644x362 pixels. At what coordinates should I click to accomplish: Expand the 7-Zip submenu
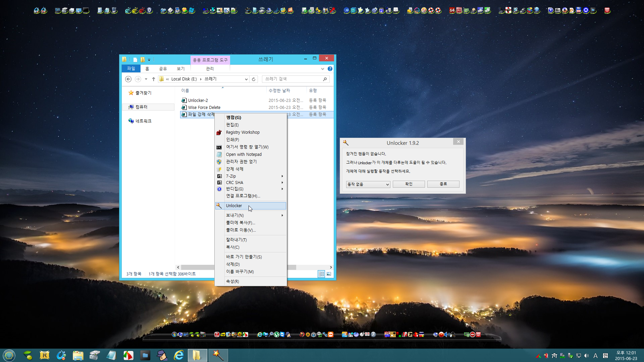(x=251, y=176)
